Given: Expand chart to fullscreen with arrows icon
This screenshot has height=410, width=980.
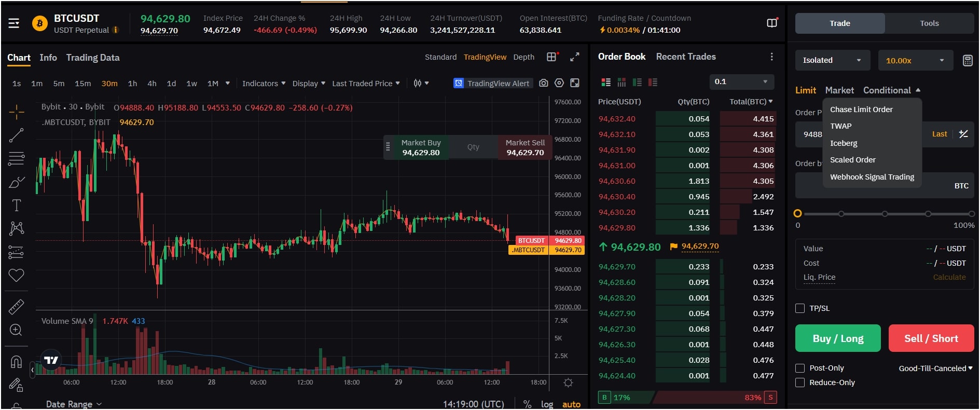Looking at the screenshot, I should click(x=575, y=57).
